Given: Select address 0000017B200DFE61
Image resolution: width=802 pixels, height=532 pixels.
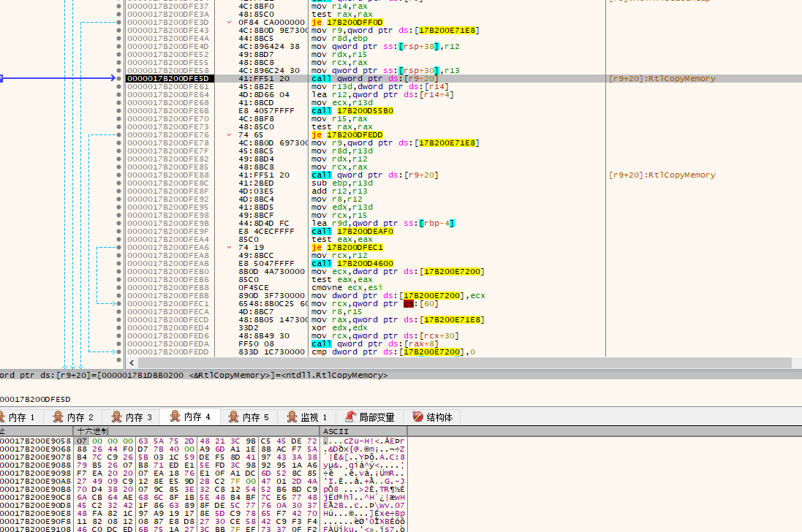Looking at the screenshot, I should [167, 87].
